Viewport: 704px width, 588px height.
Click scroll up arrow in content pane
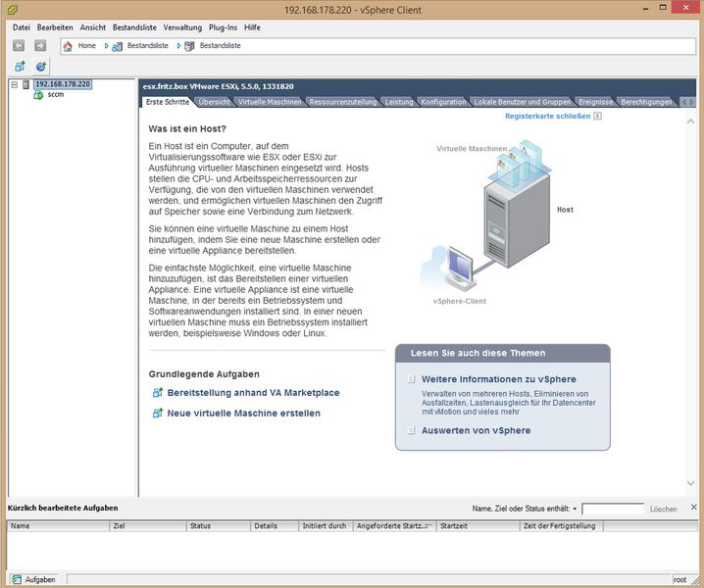click(x=690, y=122)
